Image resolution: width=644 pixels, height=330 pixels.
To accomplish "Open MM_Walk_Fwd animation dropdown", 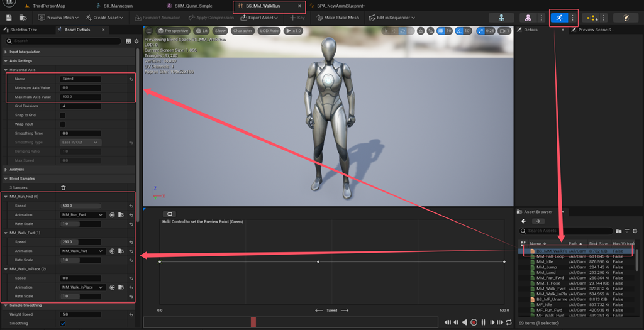I will point(83,251).
